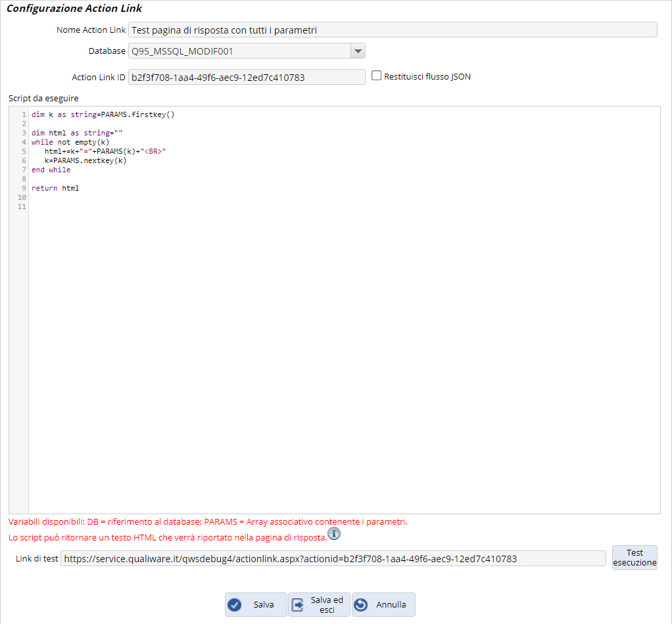Click the circular undo icon on Annulla

360,604
